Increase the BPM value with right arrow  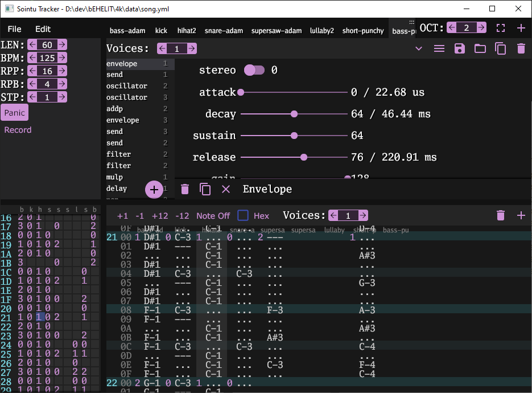[x=61, y=58]
